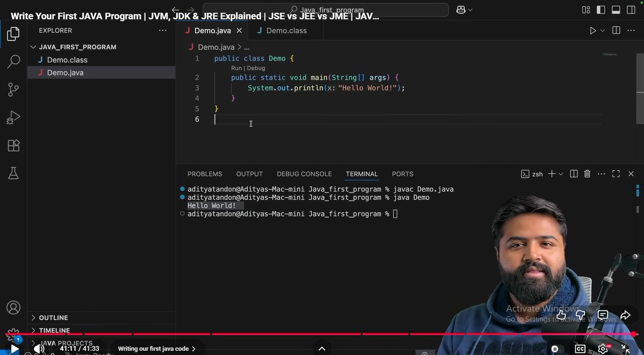The height and width of the screenshot is (355, 644).
Task: Open the PROBLEMS panel tab
Action: point(204,174)
